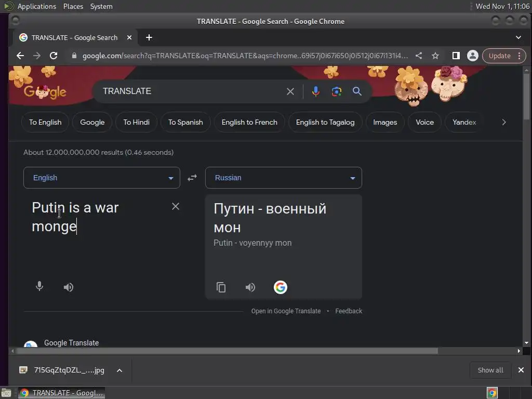
Task: Open a new tab
Action: [x=149, y=37]
